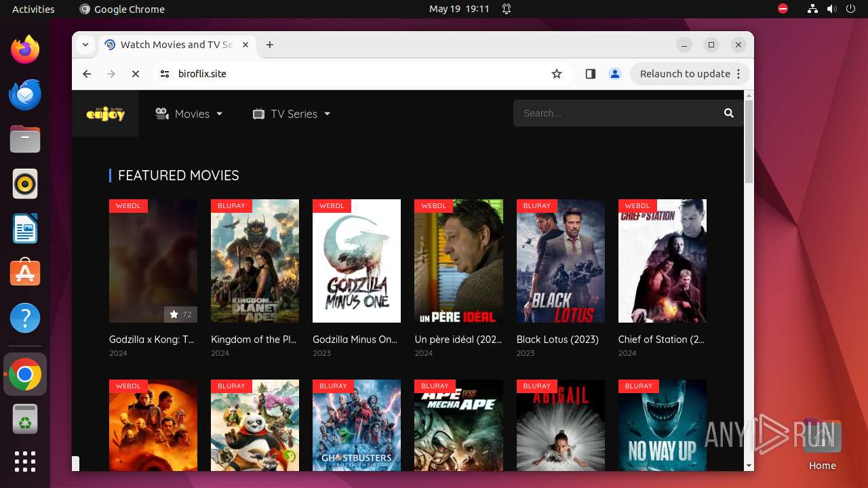Open Godzilla Minus One poster
868x488 pixels.
357,261
